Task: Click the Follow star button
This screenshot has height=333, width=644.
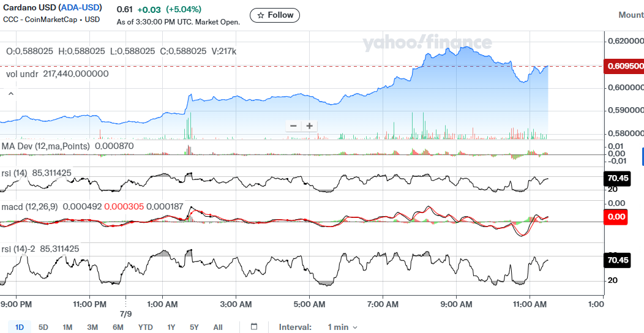Action: click(275, 15)
